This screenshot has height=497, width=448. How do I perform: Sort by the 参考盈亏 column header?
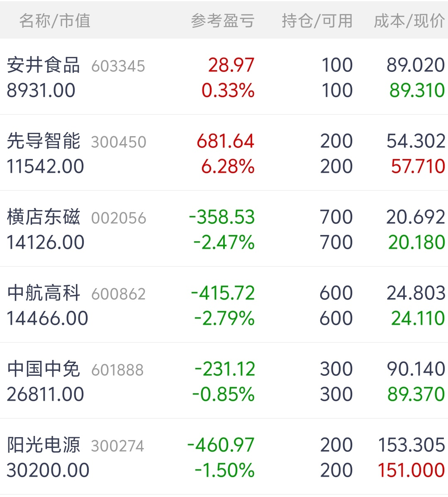223,21
